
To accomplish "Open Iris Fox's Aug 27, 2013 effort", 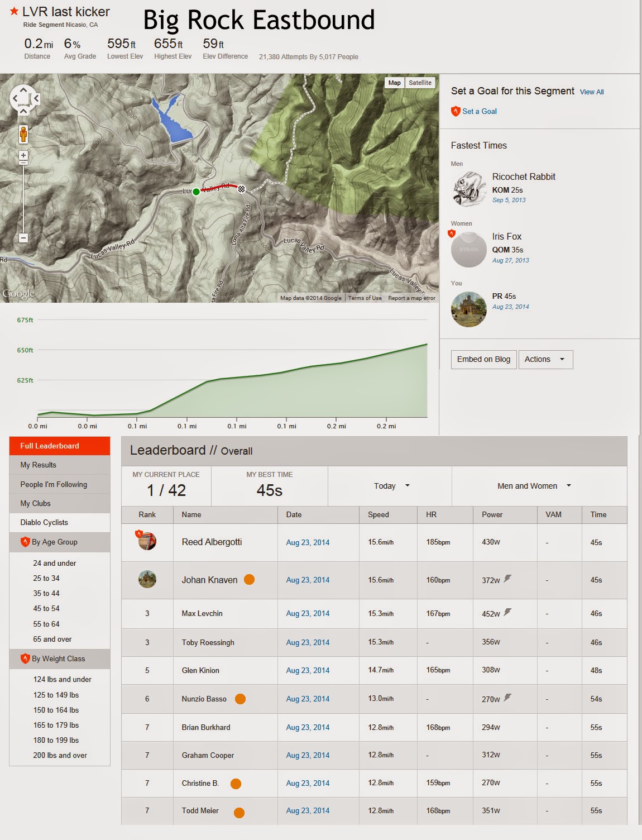I will (510, 260).
